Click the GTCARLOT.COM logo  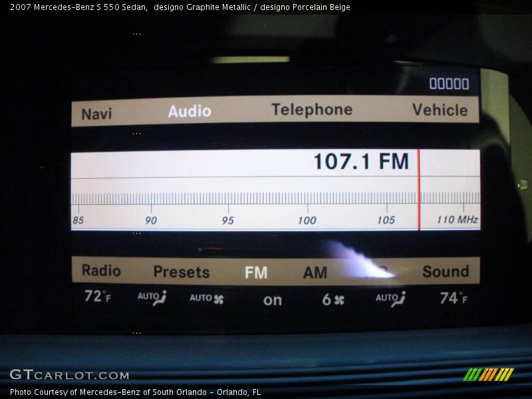pos(70,374)
